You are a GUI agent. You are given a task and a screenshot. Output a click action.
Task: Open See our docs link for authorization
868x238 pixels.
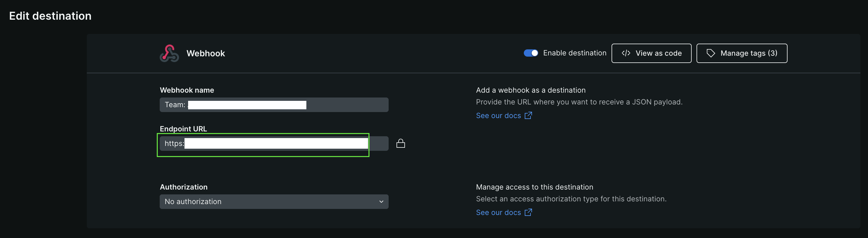498,213
